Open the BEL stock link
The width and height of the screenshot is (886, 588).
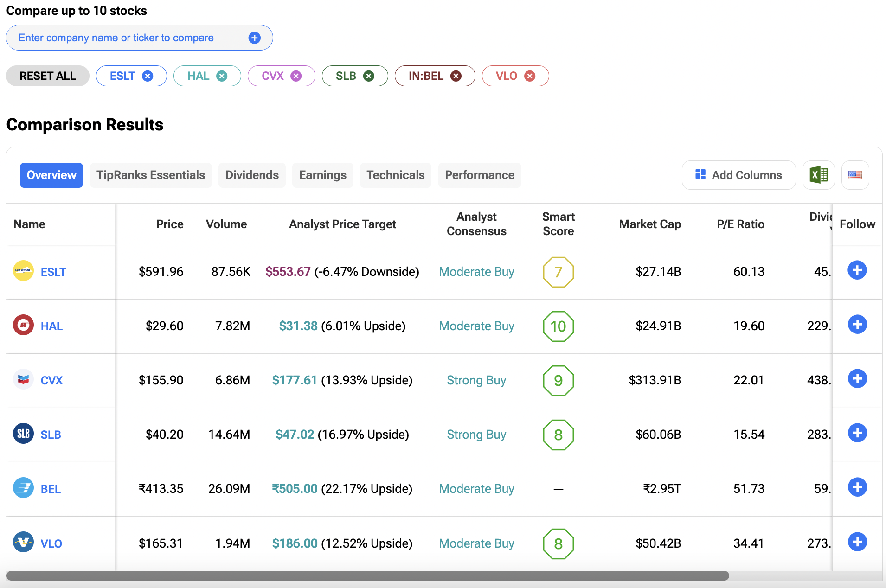tap(51, 489)
